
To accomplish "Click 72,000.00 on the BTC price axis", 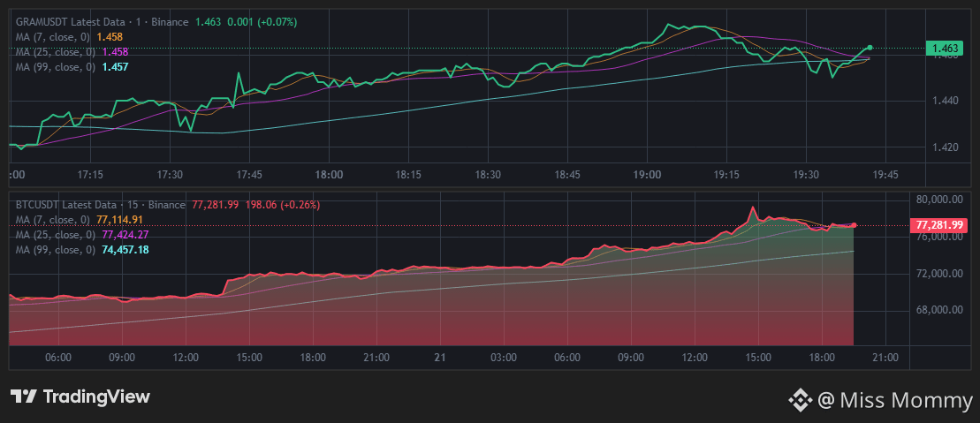I will click(938, 274).
